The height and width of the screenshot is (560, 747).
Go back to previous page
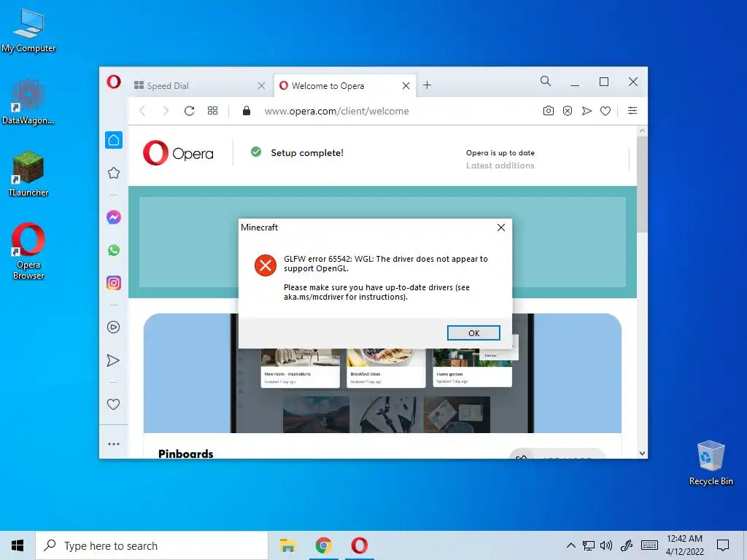click(x=142, y=111)
